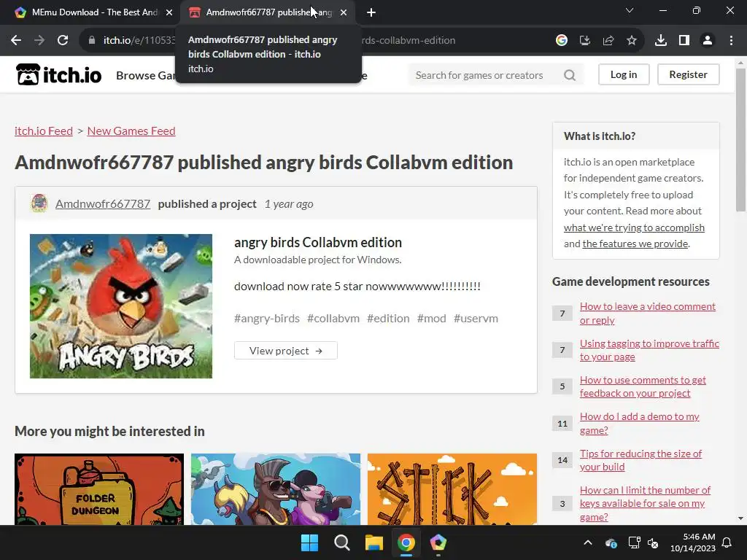This screenshot has height=560, width=747.
Task: Click the #uservm tag
Action: coord(476,318)
